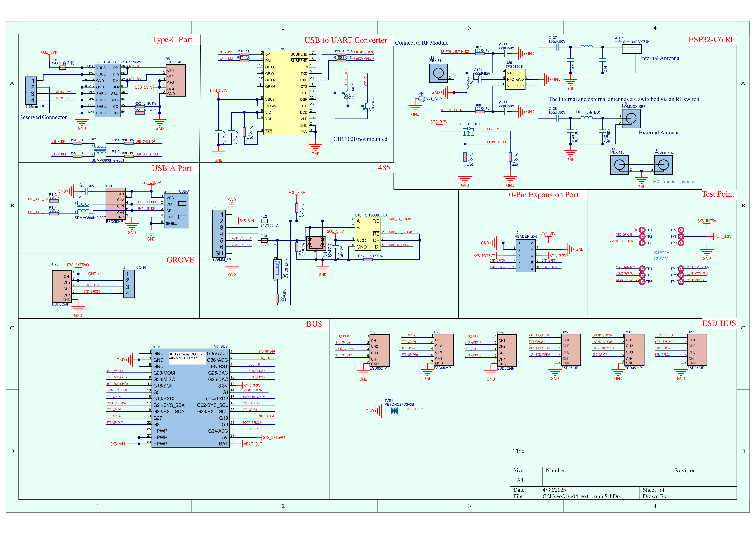Screen dimensions: 756x534
Task: Select the RF switch explanation sentence
Action: pos(624,99)
